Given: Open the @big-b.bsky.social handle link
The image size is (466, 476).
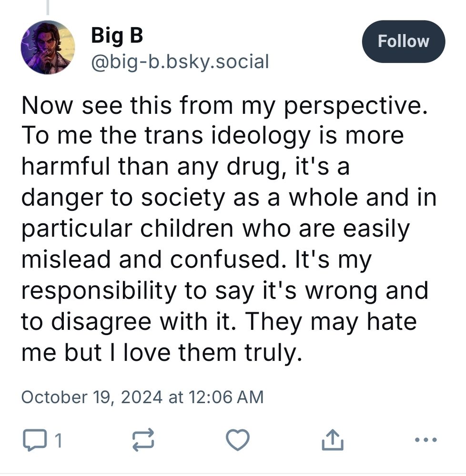Looking at the screenshot, I should pyautogui.click(x=180, y=61).
